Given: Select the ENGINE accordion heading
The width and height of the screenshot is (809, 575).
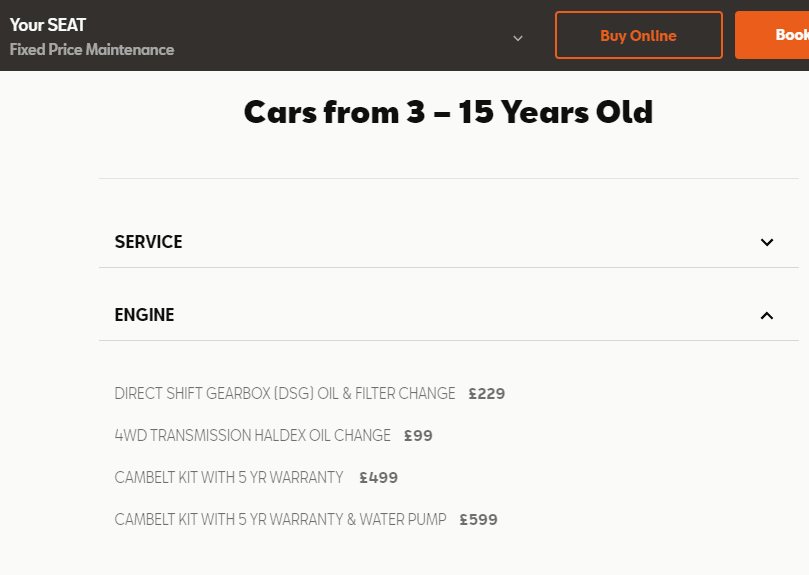Looking at the screenshot, I should point(145,315).
